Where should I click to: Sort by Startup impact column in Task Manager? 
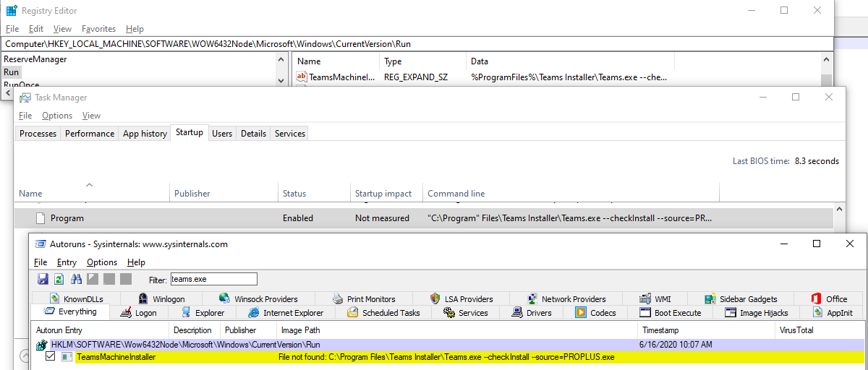(383, 193)
